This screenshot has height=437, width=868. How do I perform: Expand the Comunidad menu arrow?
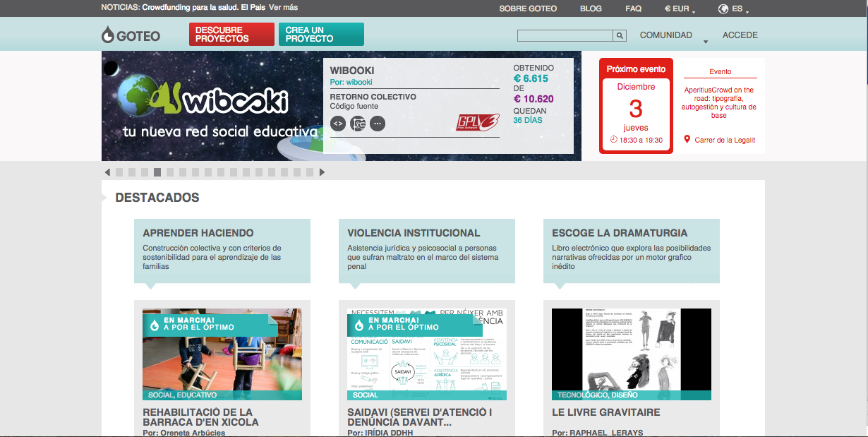(705, 42)
